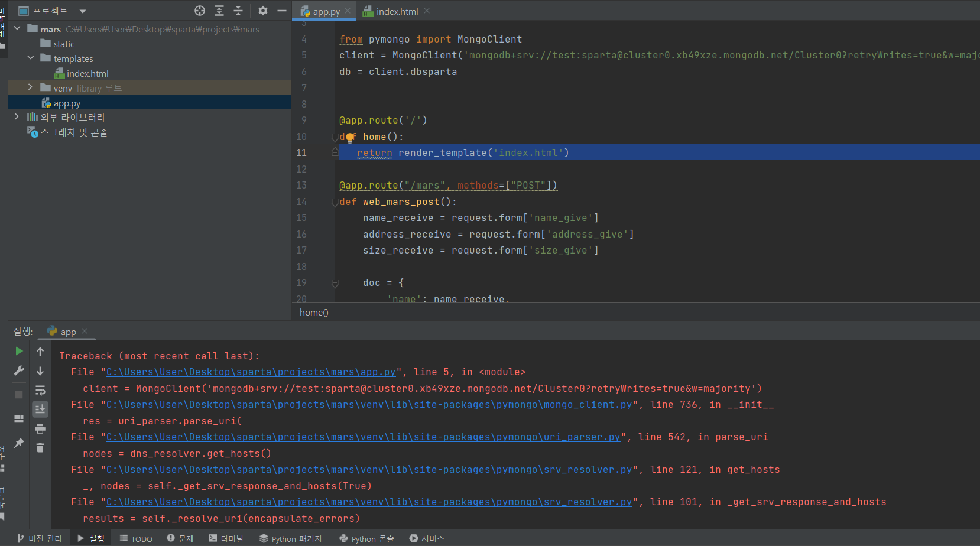Image resolution: width=980 pixels, height=546 pixels.
Task: Open the Services tool window
Action: 427,538
